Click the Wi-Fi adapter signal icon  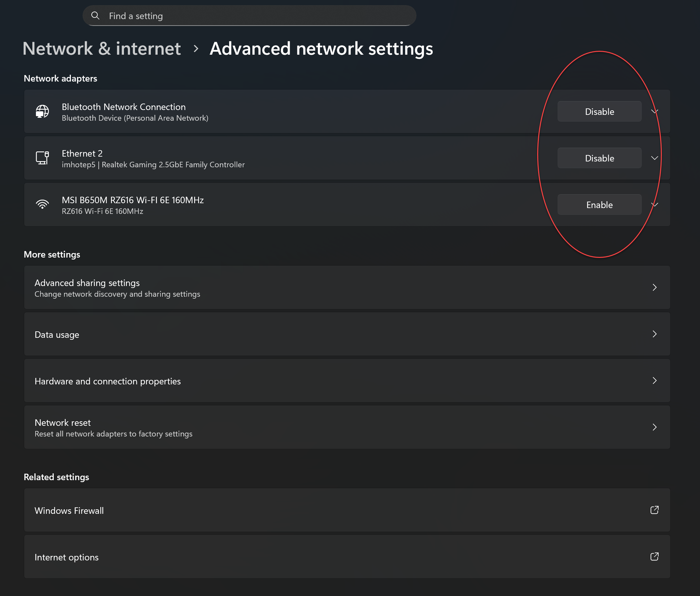(x=42, y=204)
